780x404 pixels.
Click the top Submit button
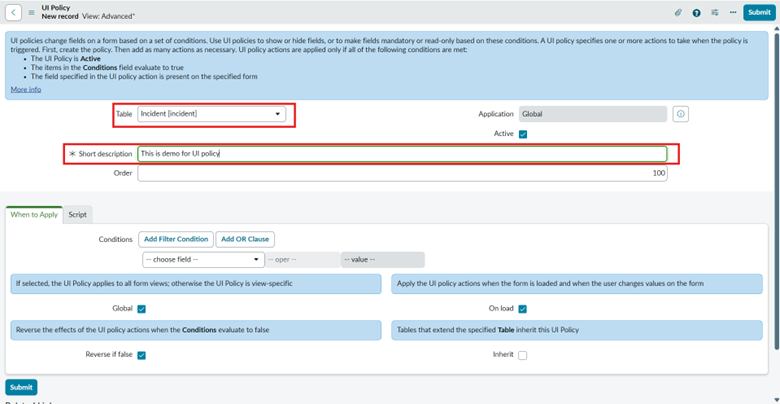pyautogui.click(x=759, y=12)
